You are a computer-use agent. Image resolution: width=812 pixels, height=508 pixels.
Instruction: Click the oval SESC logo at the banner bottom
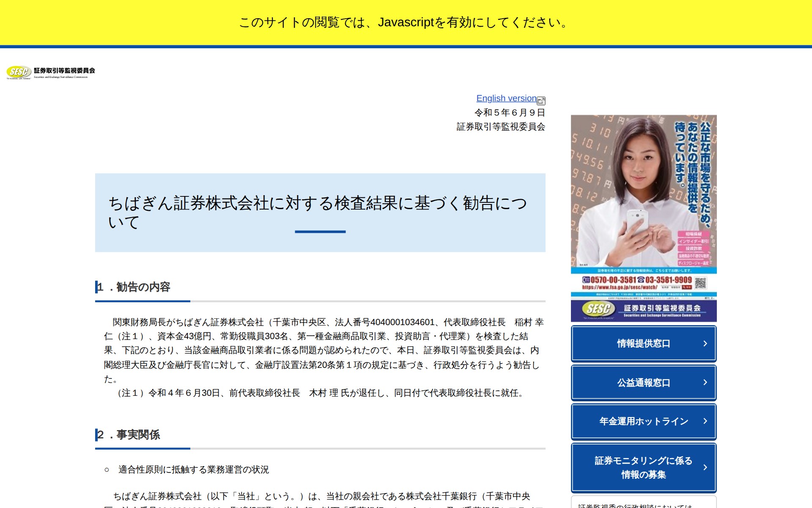pyautogui.click(x=598, y=309)
